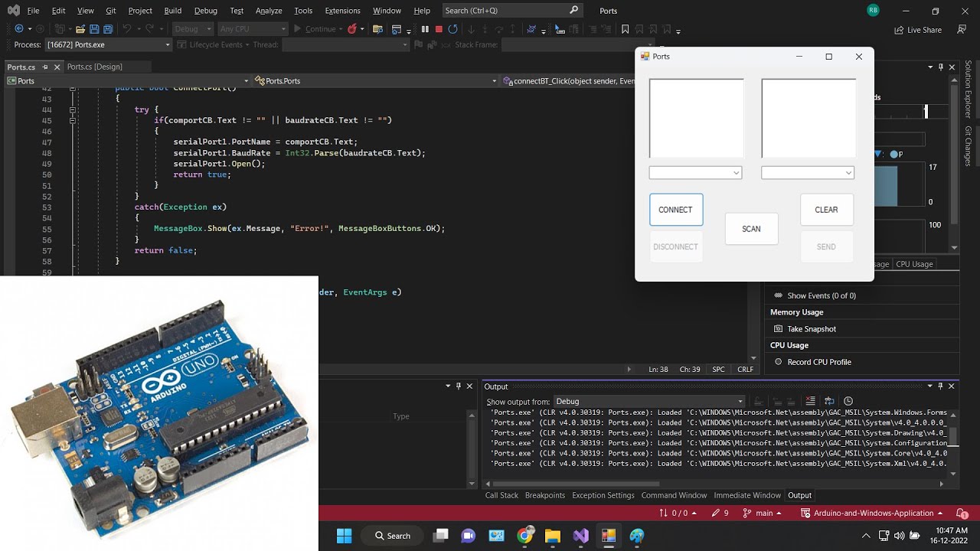This screenshot has height=551, width=980.
Task: Open the main branch selector
Action: coord(762,513)
